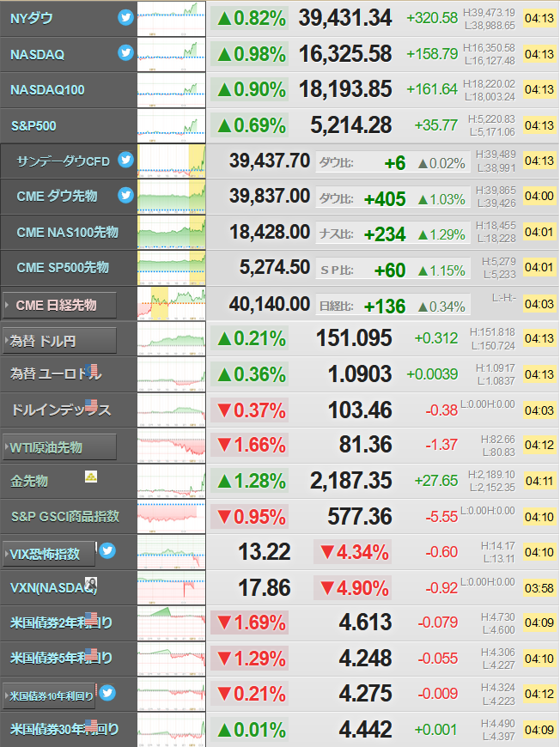Viewport: 560px width, 747px height.
Task: Click the ダウ比 +405 cell
Action: [393, 198]
